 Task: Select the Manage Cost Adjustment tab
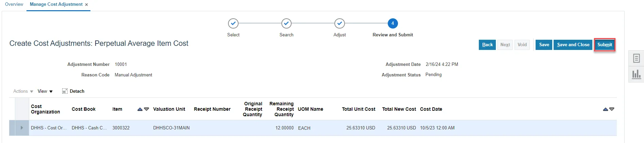[56, 4]
